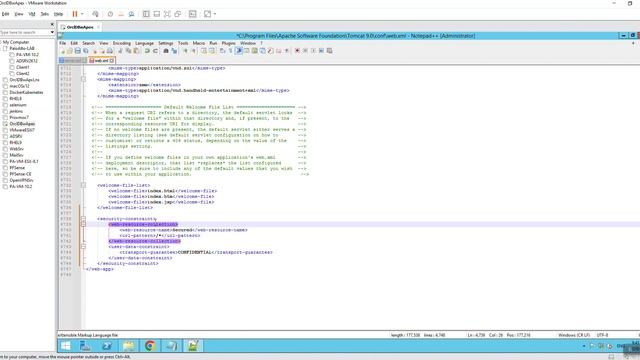Select OpenVPNSrv VM in library

pos(21,180)
